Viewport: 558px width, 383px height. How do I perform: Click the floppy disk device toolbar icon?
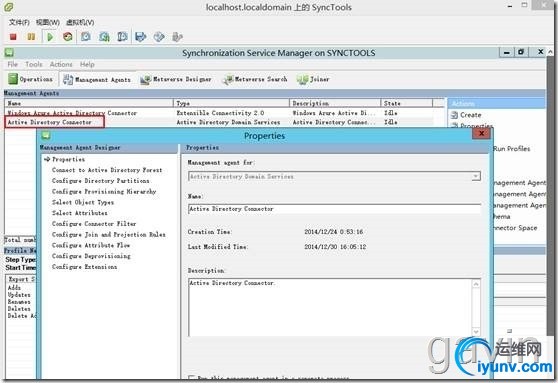click(141, 37)
